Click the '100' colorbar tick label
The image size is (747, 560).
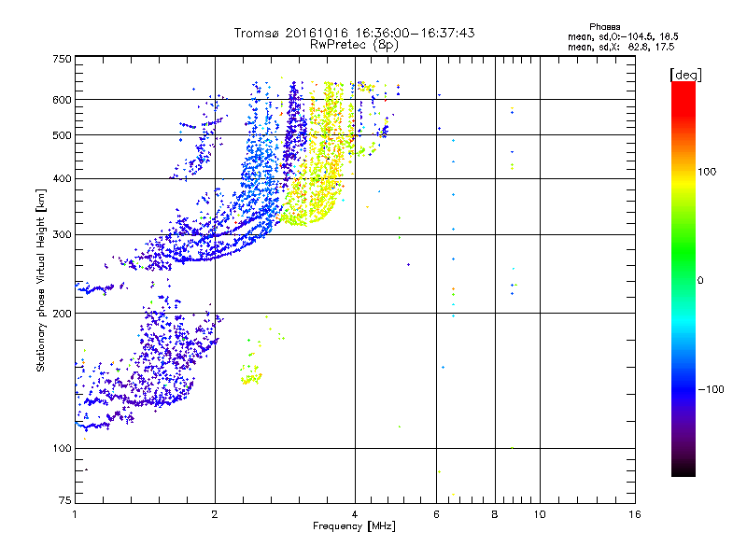click(707, 172)
